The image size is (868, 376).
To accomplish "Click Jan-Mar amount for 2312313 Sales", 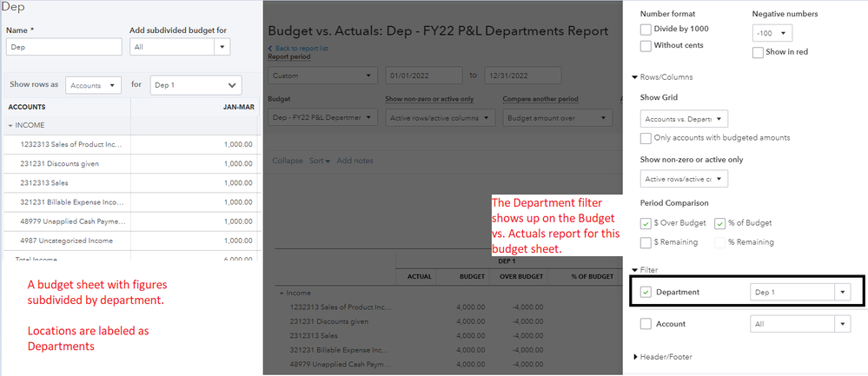I will [238, 183].
